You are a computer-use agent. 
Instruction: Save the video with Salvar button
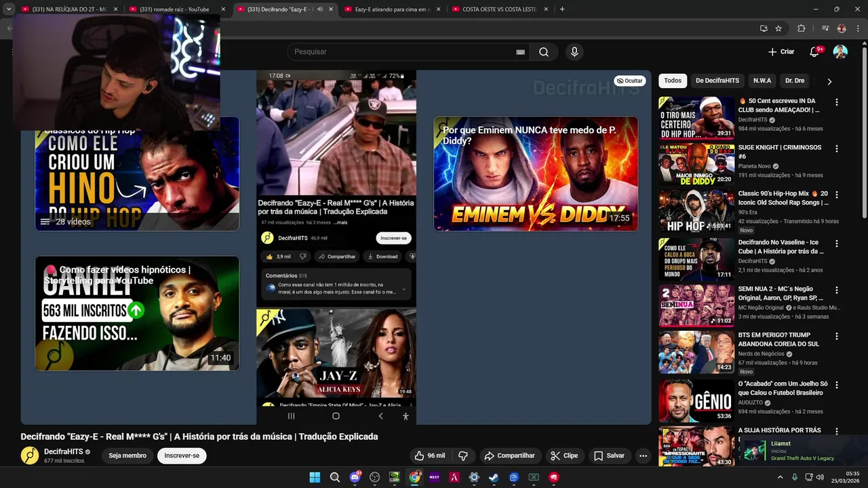point(609,455)
